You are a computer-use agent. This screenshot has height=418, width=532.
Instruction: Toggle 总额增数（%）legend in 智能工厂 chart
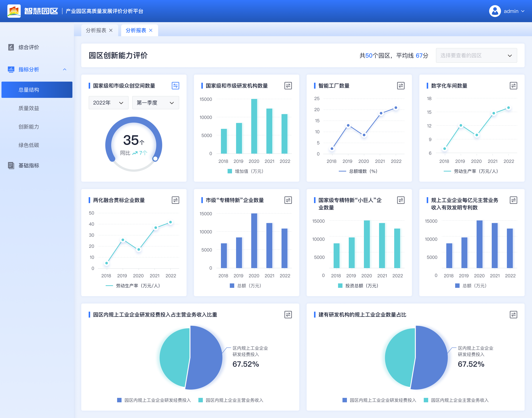coord(358,171)
